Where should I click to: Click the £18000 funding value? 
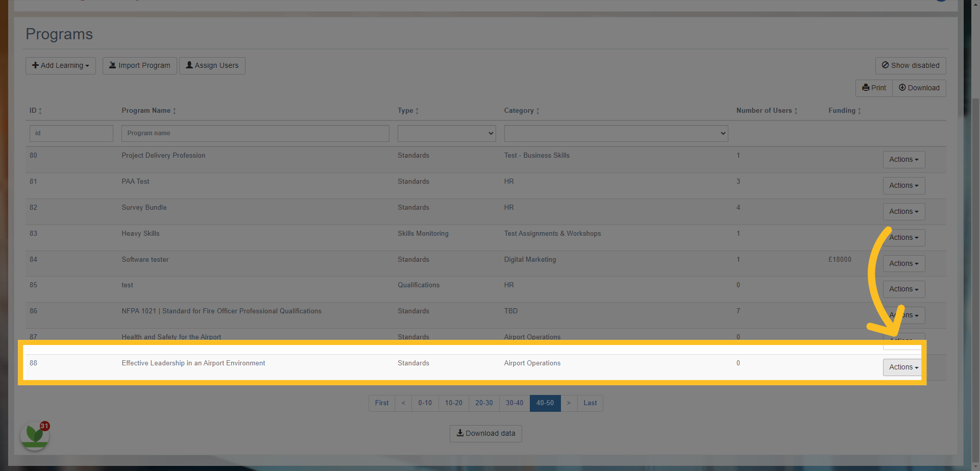click(x=840, y=260)
